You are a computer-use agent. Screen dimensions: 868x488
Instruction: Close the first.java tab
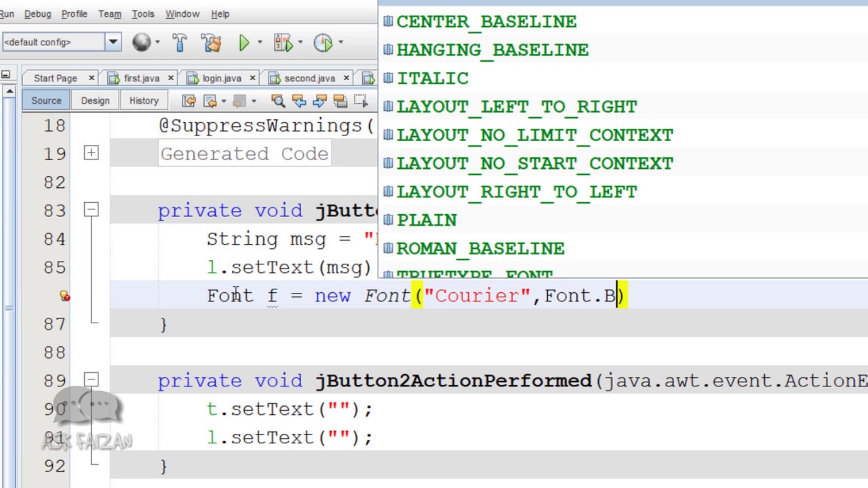coord(171,78)
